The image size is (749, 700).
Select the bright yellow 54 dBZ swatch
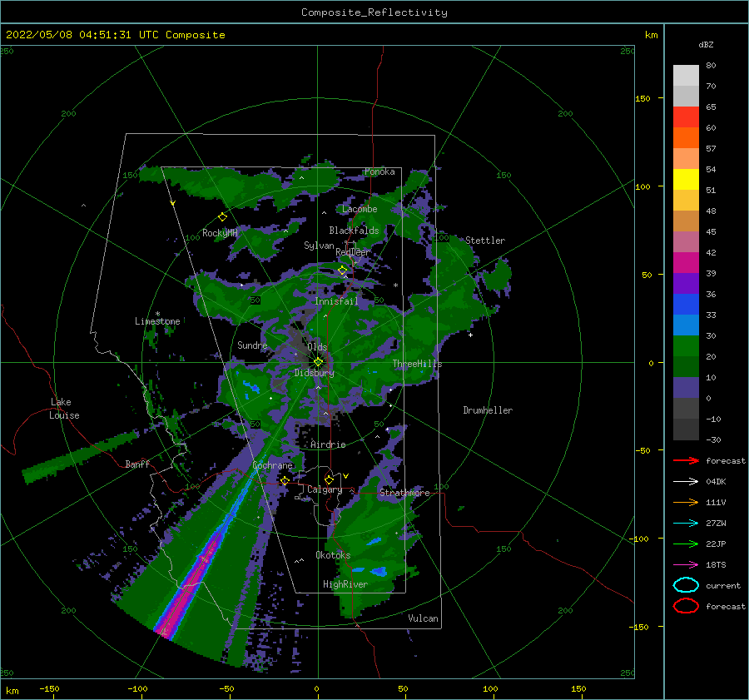click(x=686, y=179)
